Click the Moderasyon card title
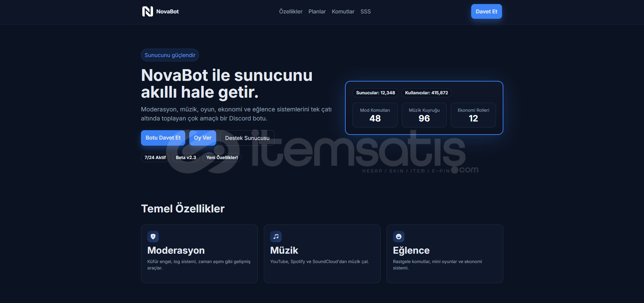The height and width of the screenshot is (303, 644). (176, 250)
